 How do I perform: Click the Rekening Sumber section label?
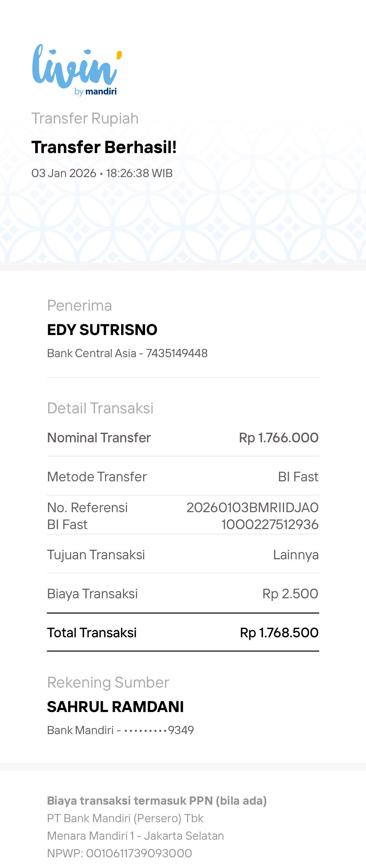(108, 682)
